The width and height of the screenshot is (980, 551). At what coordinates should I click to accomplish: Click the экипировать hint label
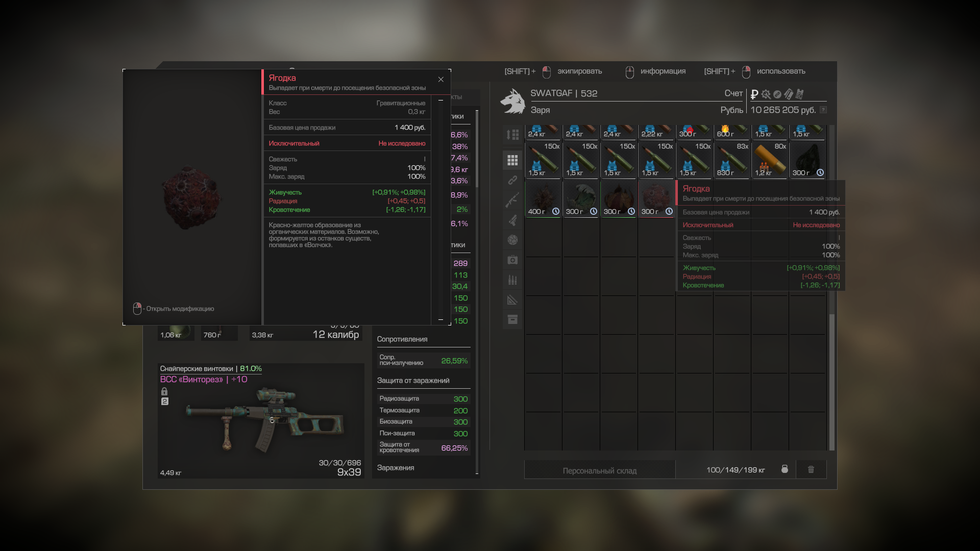tap(580, 71)
